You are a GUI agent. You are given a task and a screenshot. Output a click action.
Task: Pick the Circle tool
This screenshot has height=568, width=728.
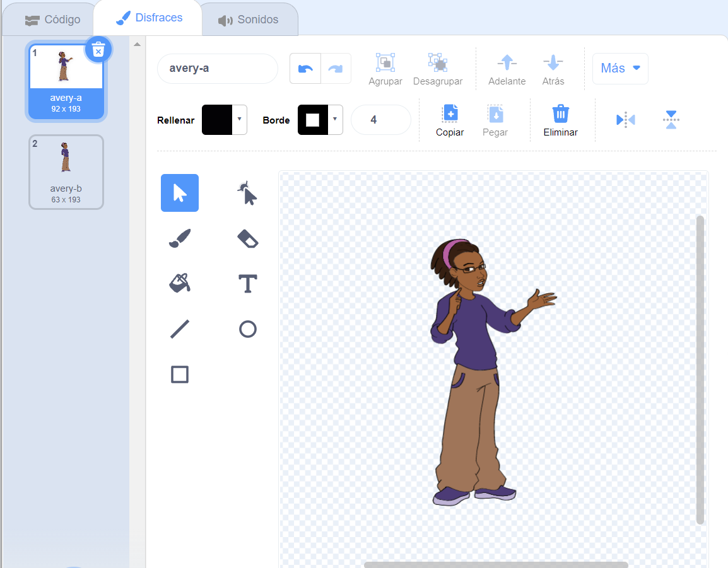[x=247, y=329]
